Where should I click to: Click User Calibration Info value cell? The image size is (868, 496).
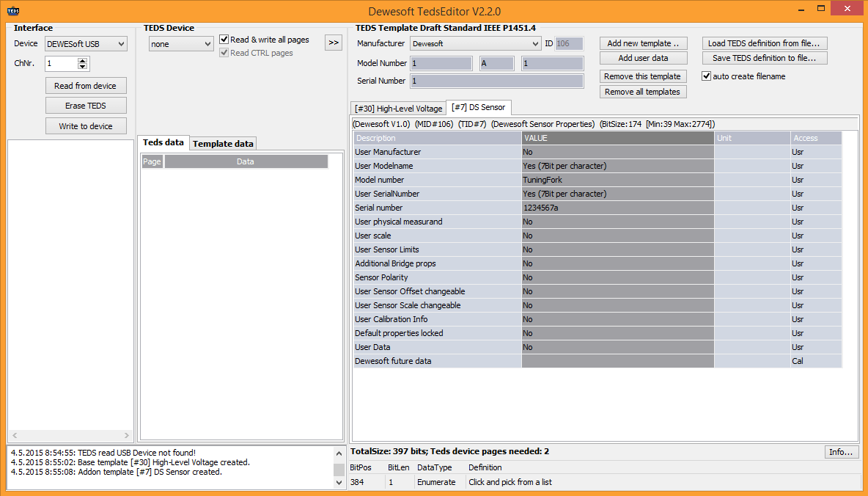[618, 319]
